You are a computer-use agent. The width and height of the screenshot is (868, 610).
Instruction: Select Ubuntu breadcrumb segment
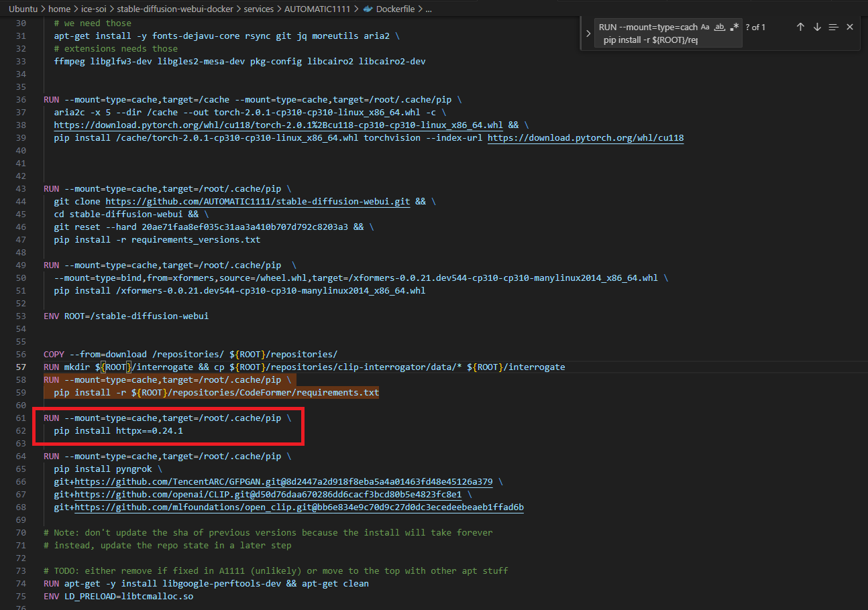coord(23,9)
